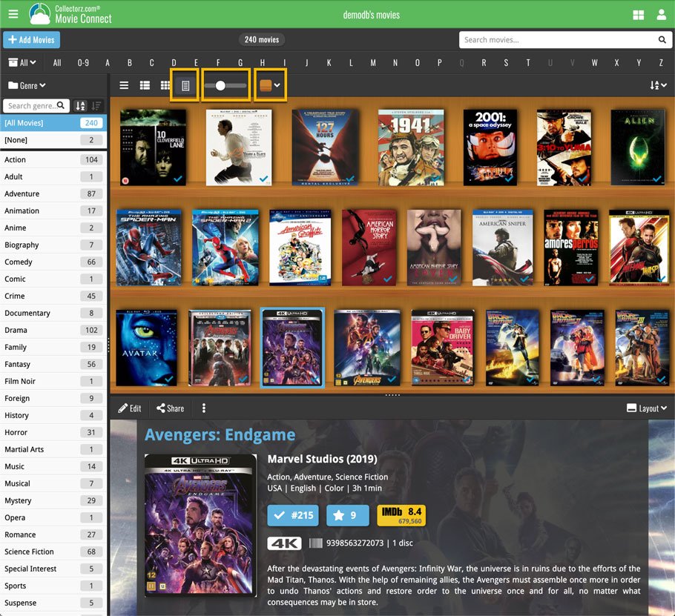Select the images grid view icon
This screenshot has width=675, height=616.
pos(165,86)
